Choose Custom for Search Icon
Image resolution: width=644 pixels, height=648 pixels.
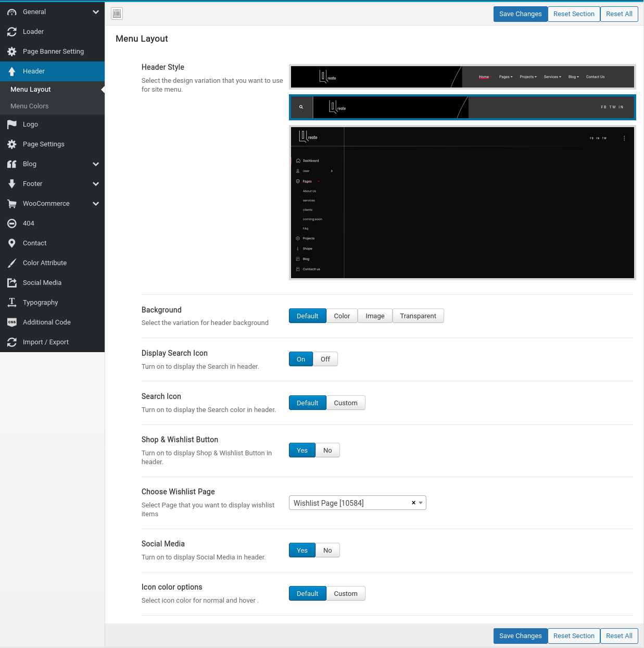pyautogui.click(x=346, y=403)
